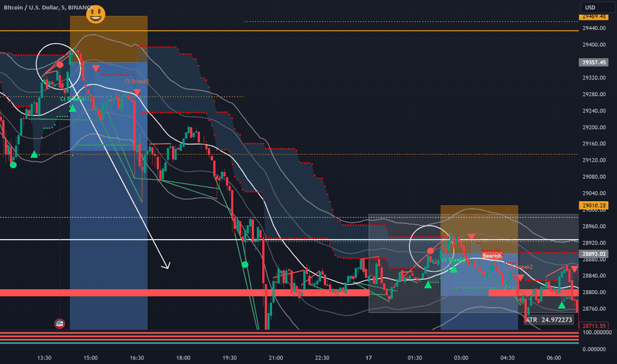
Task: Select the smiley emoji sticker on chart
Action: (x=95, y=14)
